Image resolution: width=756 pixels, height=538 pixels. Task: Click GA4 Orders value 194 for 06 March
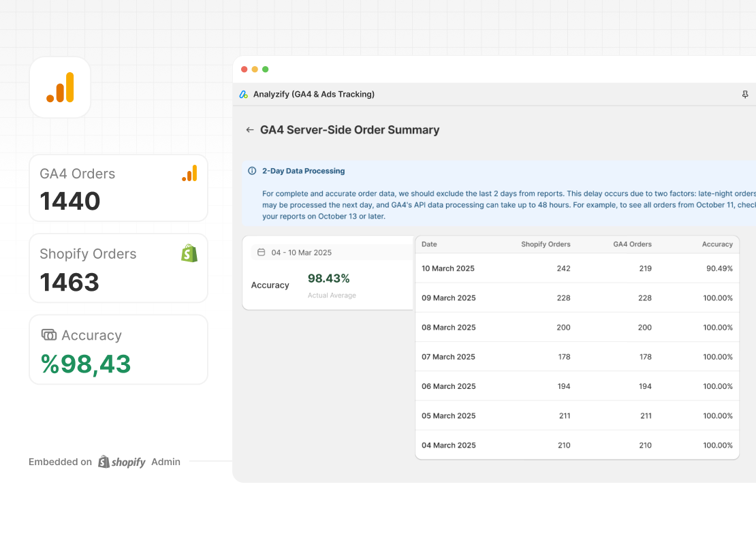tap(646, 386)
